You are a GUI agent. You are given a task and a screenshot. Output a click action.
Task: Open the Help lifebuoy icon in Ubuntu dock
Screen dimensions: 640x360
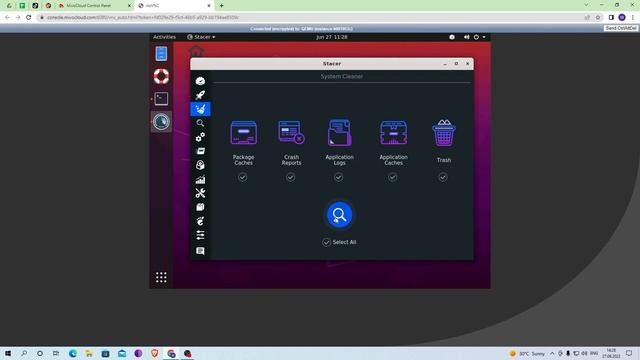coord(161,76)
